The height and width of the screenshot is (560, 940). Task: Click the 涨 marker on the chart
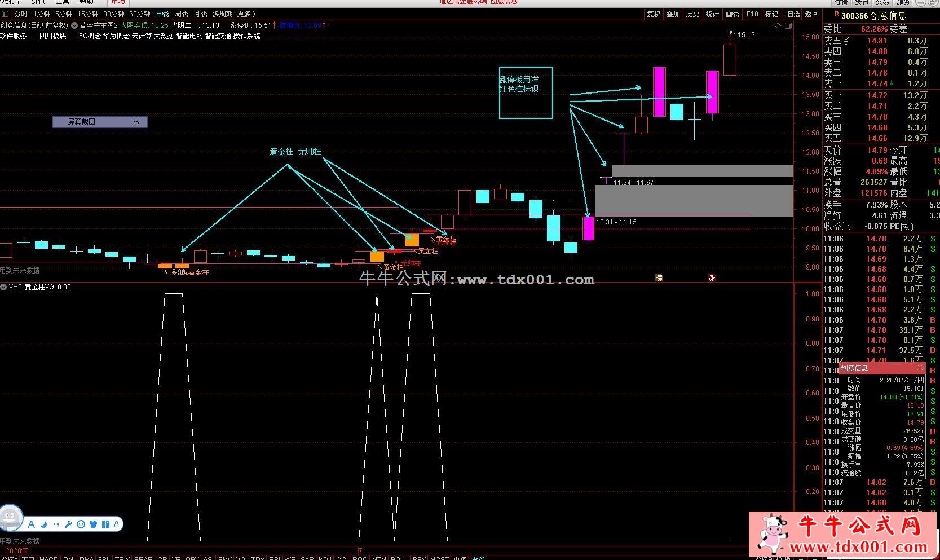click(x=712, y=277)
